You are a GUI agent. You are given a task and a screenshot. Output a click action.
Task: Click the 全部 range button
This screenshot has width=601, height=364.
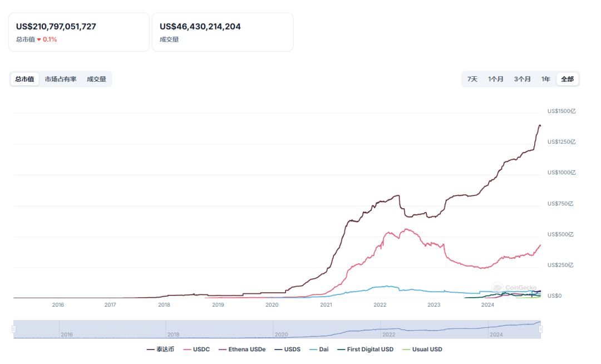pos(567,79)
